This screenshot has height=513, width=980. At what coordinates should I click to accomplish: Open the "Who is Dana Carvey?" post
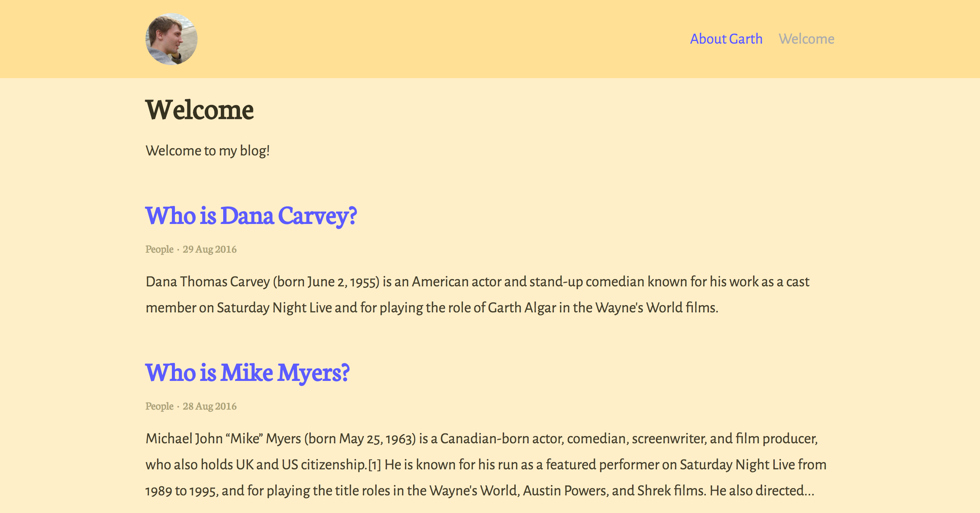click(251, 216)
